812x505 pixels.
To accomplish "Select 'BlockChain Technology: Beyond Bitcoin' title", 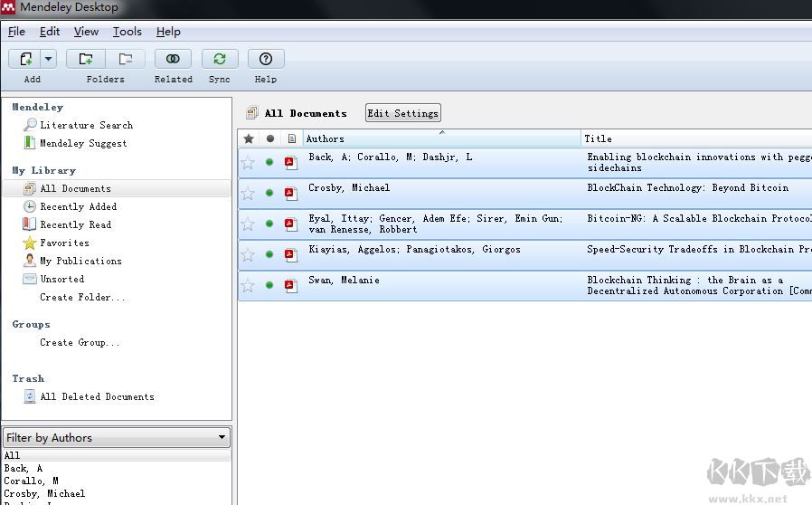I will coord(688,187).
